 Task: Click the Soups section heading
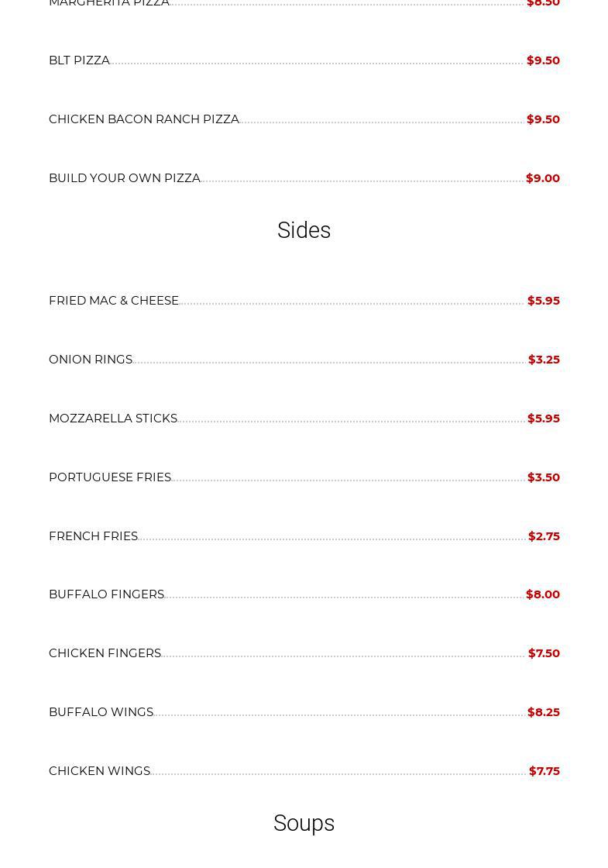[304, 823]
